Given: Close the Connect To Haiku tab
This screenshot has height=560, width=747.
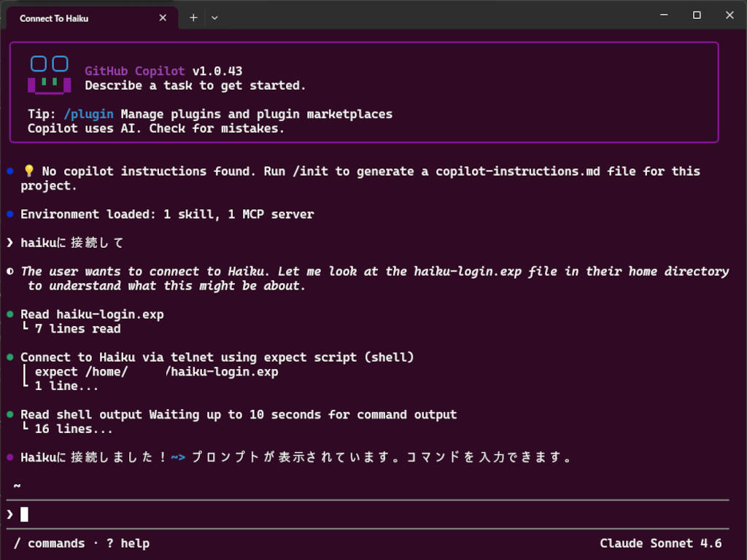Looking at the screenshot, I should point(163,17).
